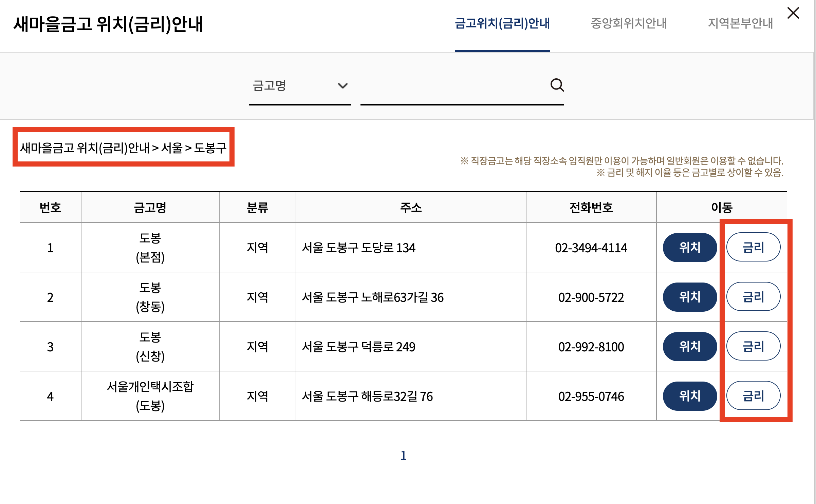The width and height of the screenshot is (816, 504).
Task: Open 위치 for 도봉 창동 branch
Action: [x=689, y=297]
